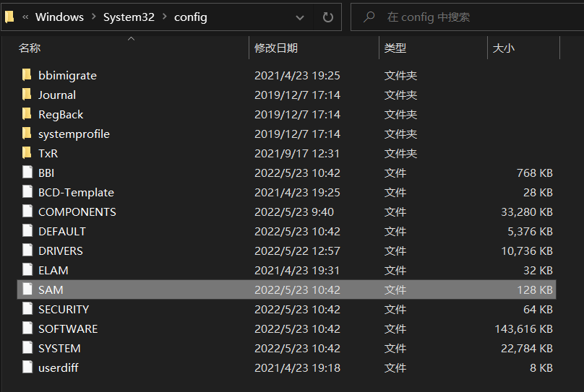Click the search box for config

pyautogui.click(x=470, y=17)
